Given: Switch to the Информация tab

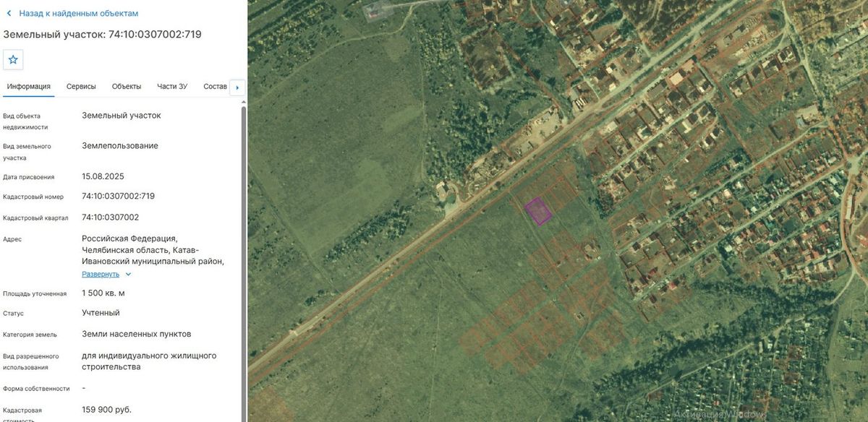Looking at the screenshot, I should coord(29,87).
